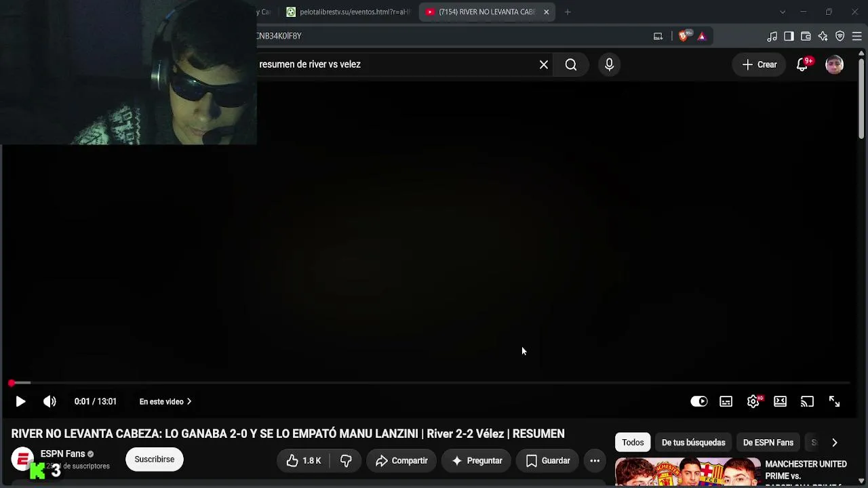Open the Manchester United Prime video thumbnail
The height and width of the screenshot is (488, 868).
tap(688, 473)
